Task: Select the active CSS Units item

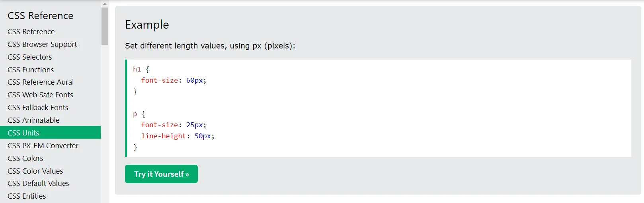Action: (23, 133)
